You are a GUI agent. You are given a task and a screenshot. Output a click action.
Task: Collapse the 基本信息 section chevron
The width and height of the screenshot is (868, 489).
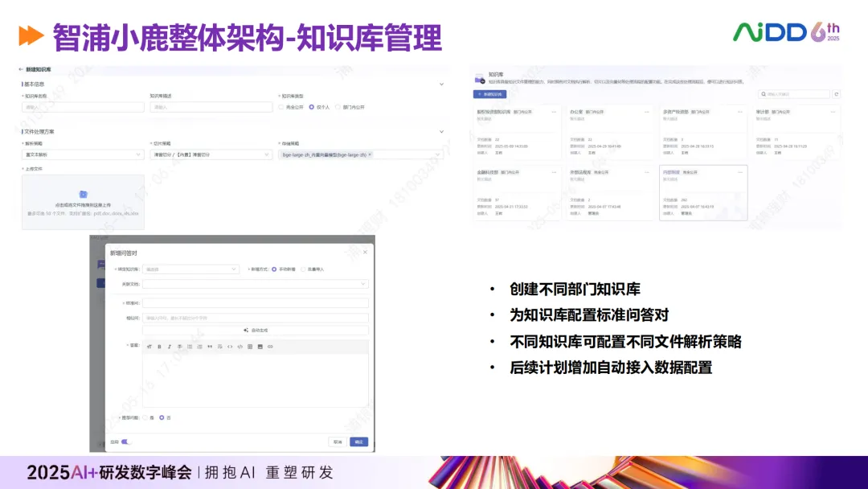(x=441, y=84)
